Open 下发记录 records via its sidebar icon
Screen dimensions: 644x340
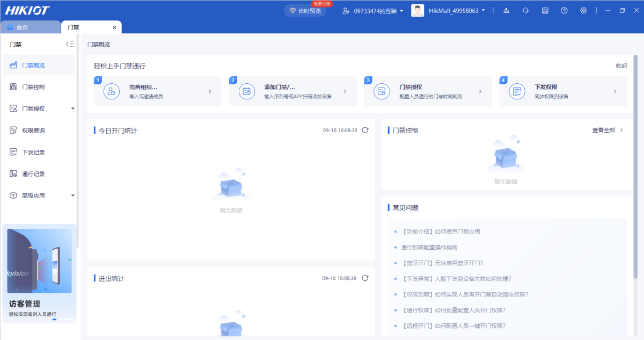click(13, 151)
